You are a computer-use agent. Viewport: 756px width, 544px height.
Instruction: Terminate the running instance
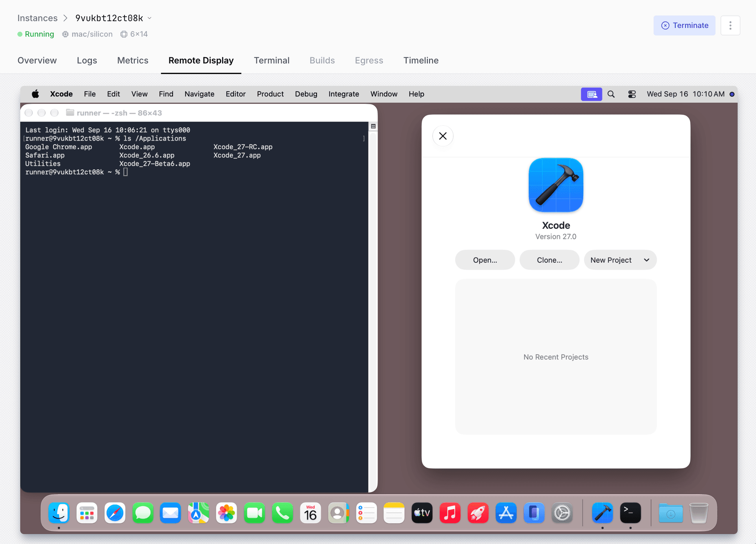click(x=684, y=26)
